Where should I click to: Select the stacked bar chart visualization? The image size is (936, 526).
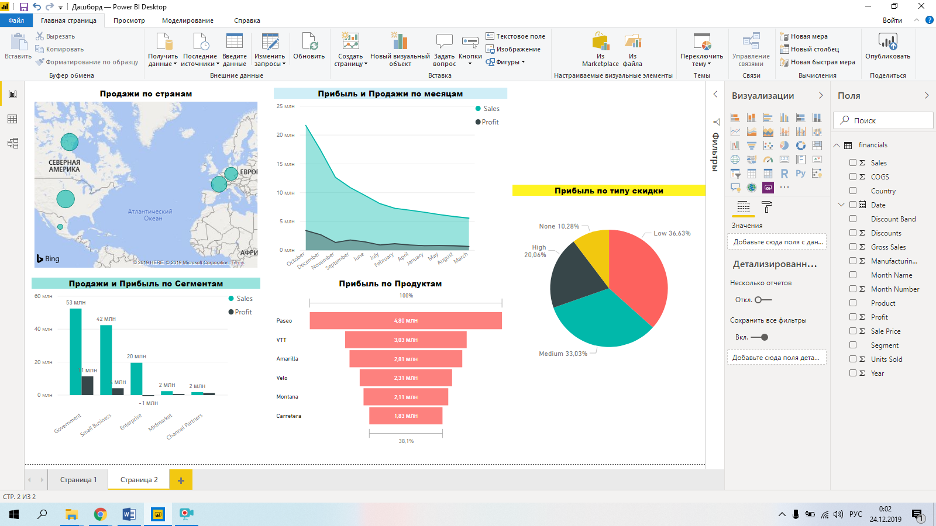[x=735, y=118]
